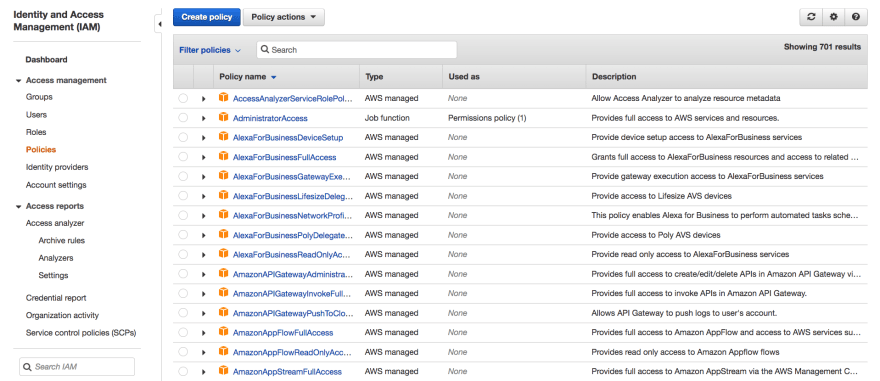Open Analyzers under Access analyzer
The width and height of the screenshot is (880, 381).
click(x=56, y=258)
